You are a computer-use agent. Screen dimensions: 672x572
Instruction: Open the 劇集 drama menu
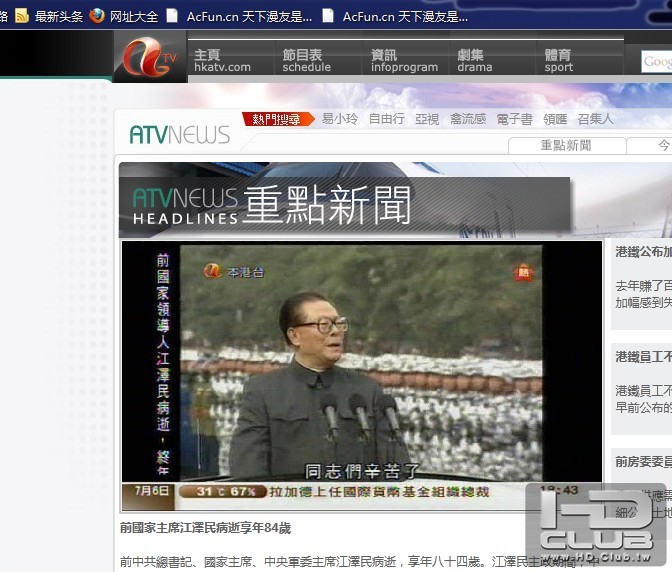(x=474, y=61)
